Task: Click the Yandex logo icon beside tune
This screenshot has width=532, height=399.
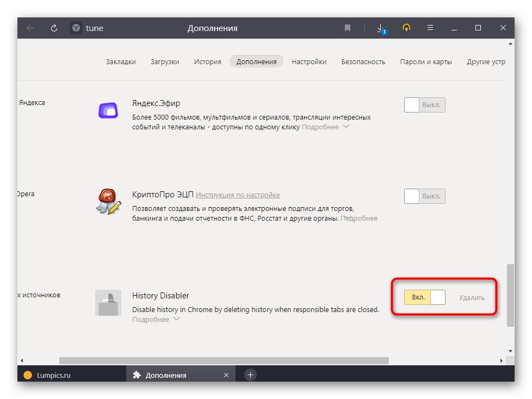Action: pyautogui.click(x=76, y=28)
